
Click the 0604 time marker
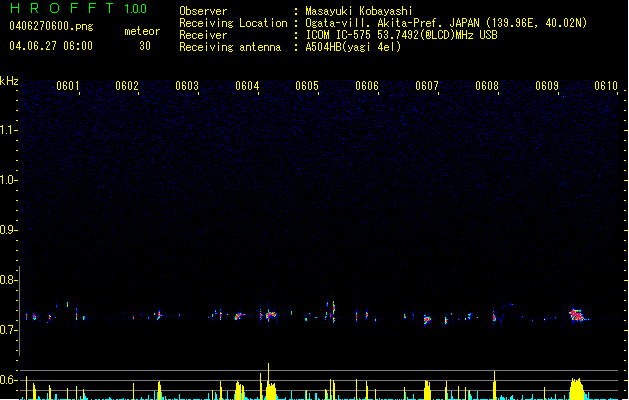(247, 86)
